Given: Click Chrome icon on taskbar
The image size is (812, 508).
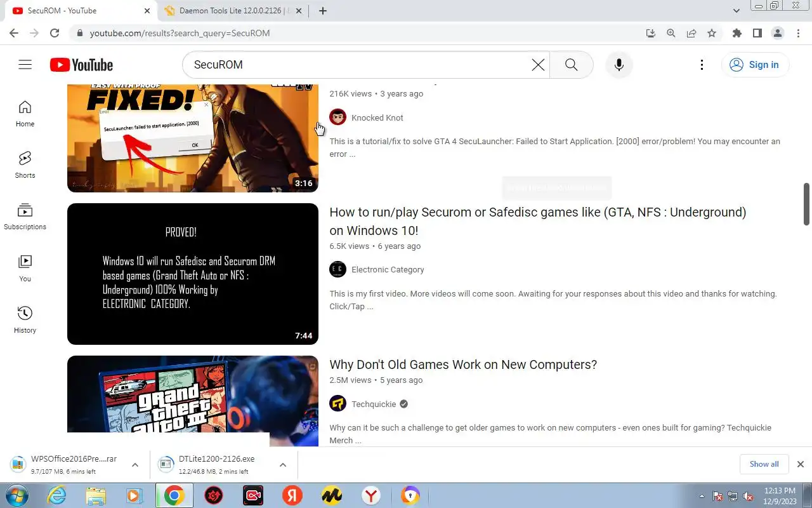Looking at the screenshot, I should (174, 496).
